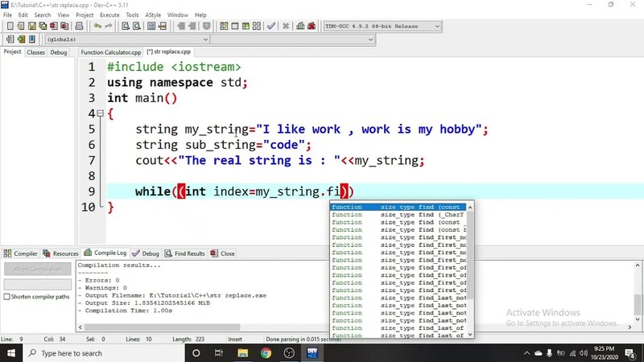Viewport: 644px width, 362px height.
Task: Click the Close tab in bottom panel
Action: (223, 253)
